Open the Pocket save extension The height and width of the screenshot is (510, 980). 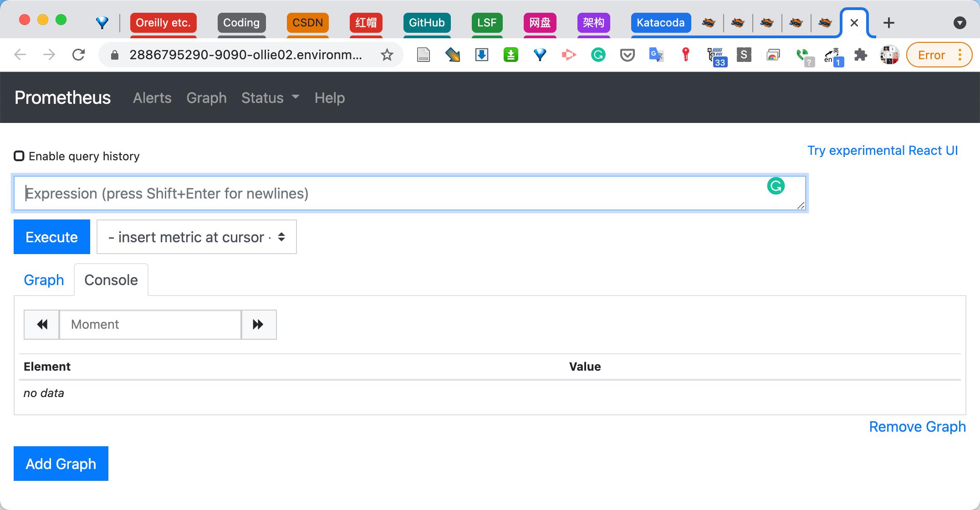point(628,56)
